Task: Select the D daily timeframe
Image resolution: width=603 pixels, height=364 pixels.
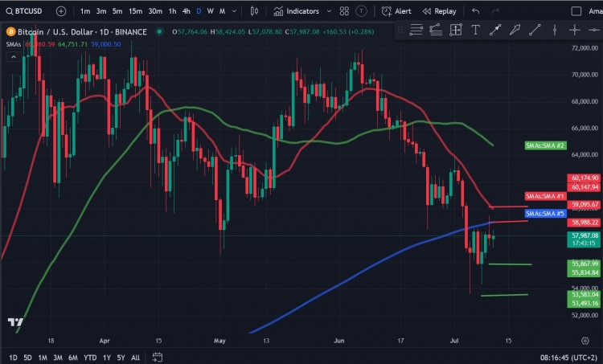Action: click(199, 11)
